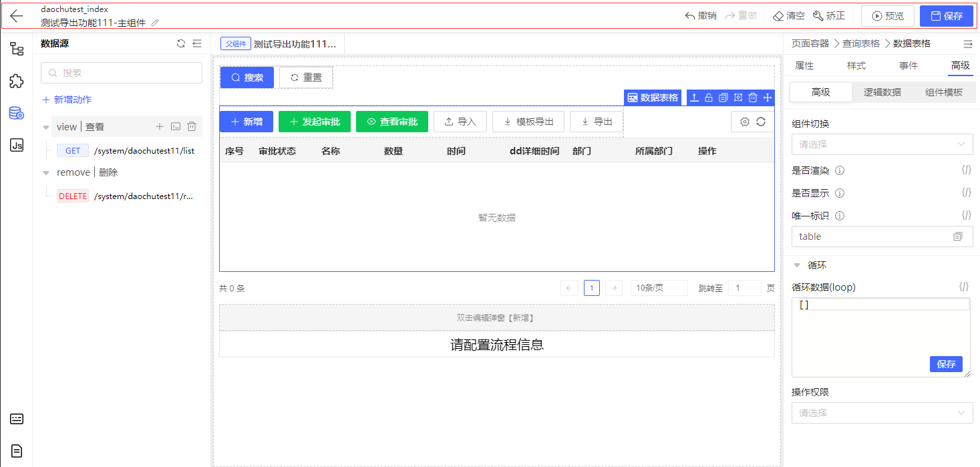Refresh the data source panel
The image size is (980, 467).
[x=181, y=43]
